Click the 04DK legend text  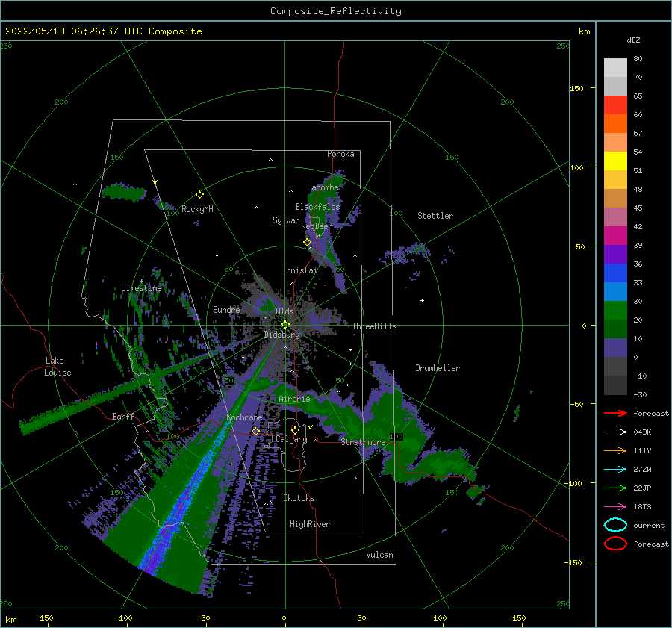click(642, 432)
